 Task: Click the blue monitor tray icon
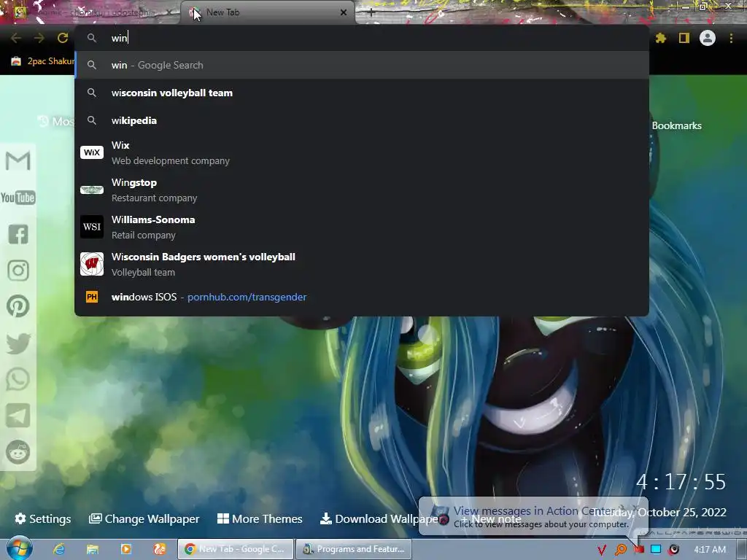click(656, 550)
